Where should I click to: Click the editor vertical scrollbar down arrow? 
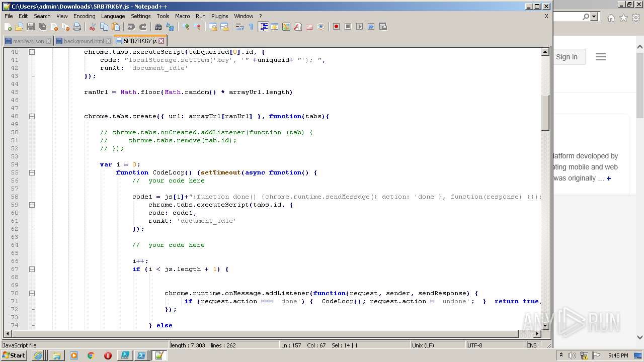(x=545, y=326)
